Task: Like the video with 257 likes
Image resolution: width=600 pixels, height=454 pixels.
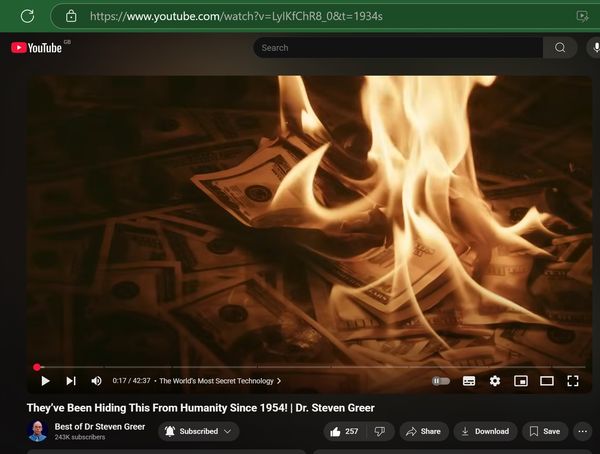Action: coord(344,431)
